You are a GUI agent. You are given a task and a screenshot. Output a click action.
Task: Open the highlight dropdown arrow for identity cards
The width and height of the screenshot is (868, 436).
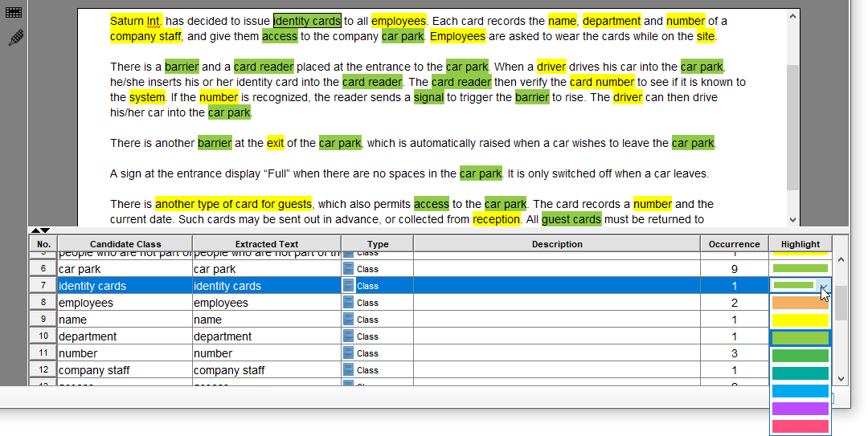(x=825, y=286)
